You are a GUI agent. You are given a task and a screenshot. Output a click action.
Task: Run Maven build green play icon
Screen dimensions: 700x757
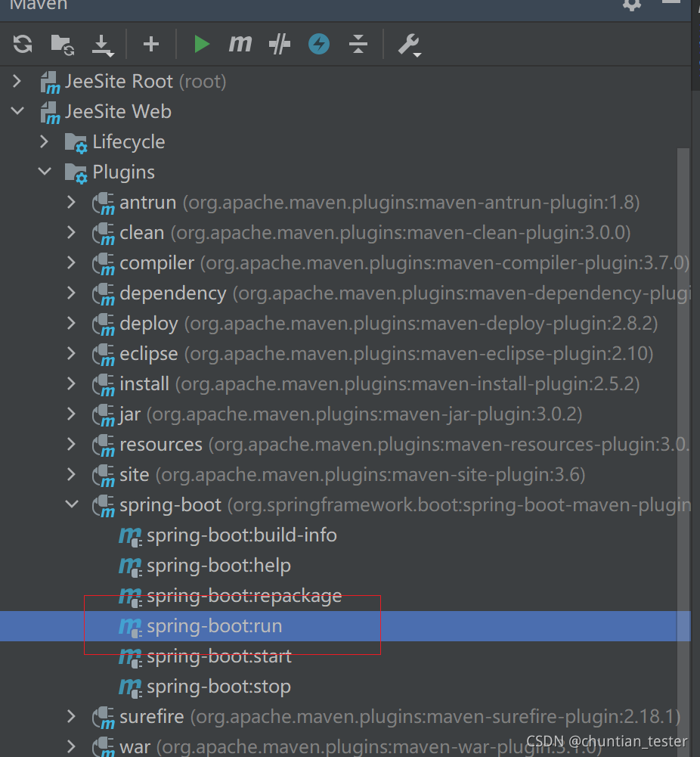tap(201, 44)
